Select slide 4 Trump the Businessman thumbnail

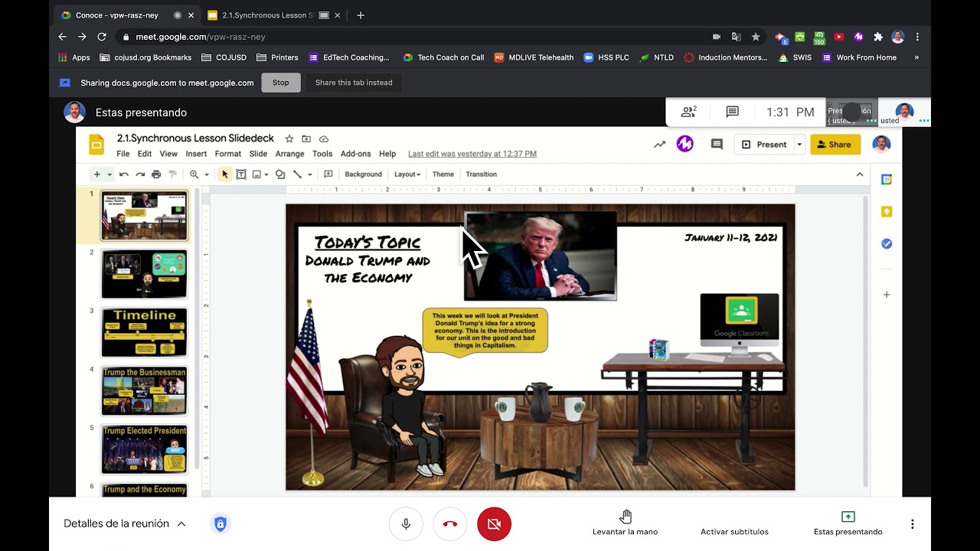click(144, 390)
